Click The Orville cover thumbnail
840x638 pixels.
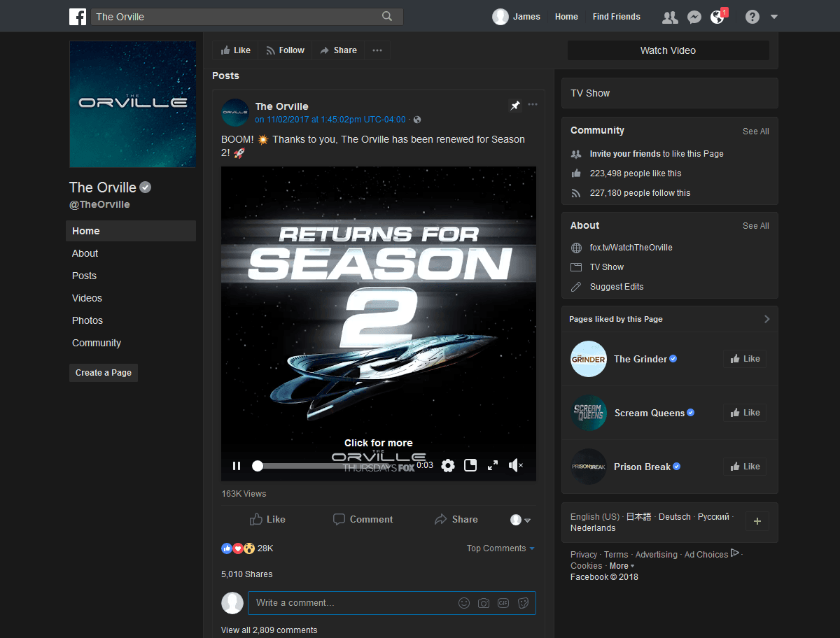(x=132, y=104)
